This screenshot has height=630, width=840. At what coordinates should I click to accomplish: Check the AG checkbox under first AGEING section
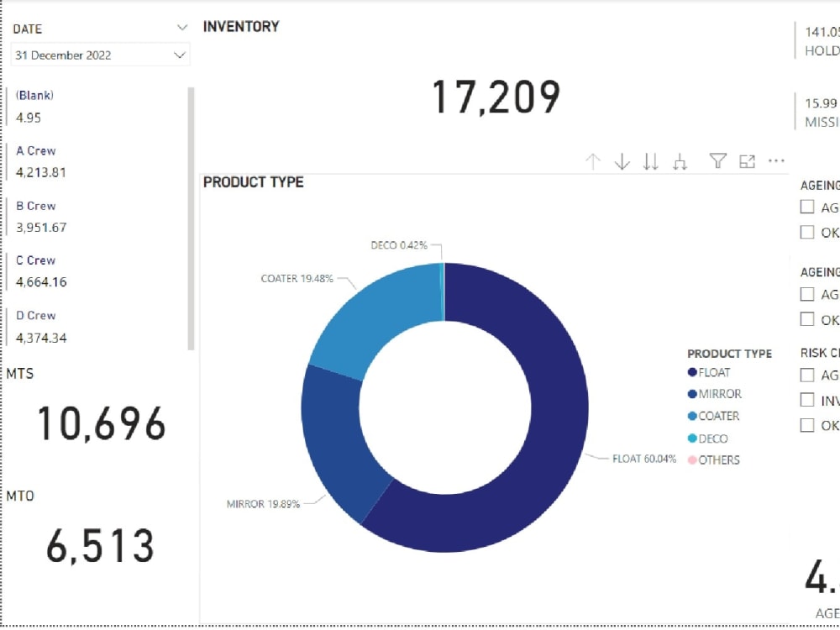807,207
